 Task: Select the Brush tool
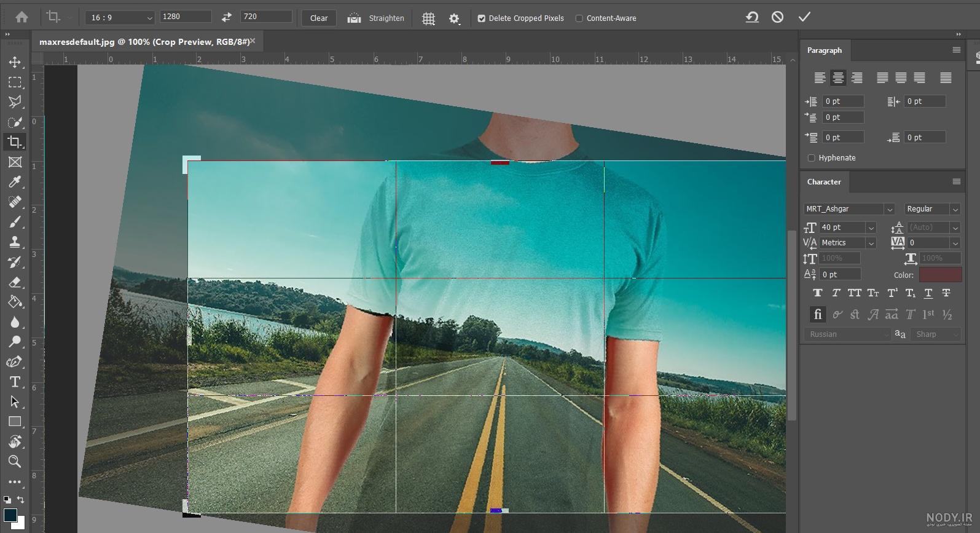point(15,222)
